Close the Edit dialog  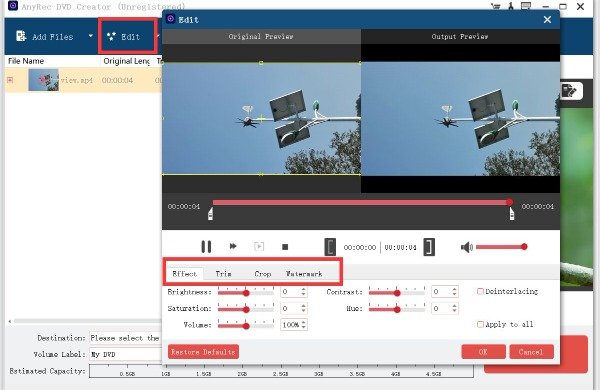[x=547, y=20]
